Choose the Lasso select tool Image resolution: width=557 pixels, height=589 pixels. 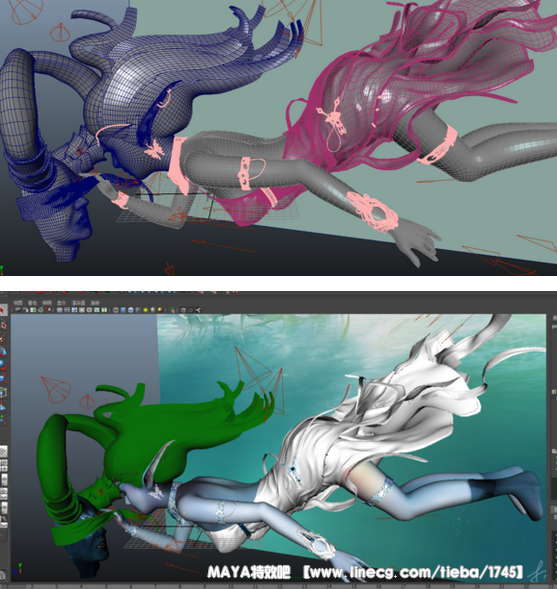[3, 325]
